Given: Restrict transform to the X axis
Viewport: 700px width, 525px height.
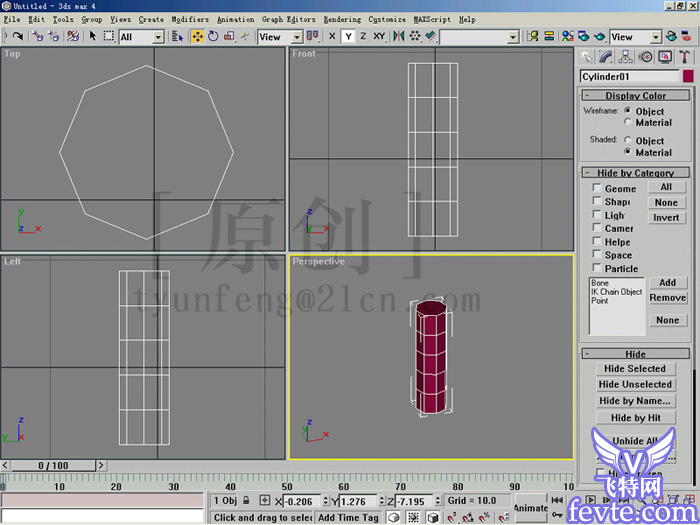Looking at the screenshot, I should tap(332, 36).
